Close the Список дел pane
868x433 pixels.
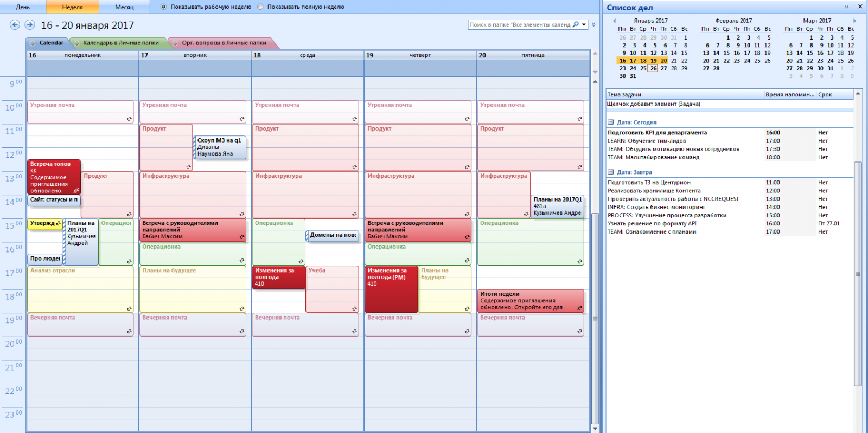[860, 7]
